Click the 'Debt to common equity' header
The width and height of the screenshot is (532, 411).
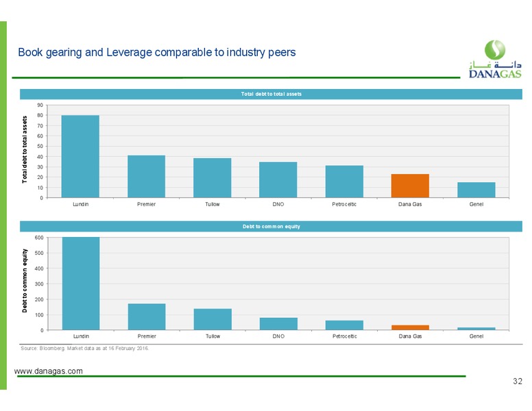pos(271,226)
